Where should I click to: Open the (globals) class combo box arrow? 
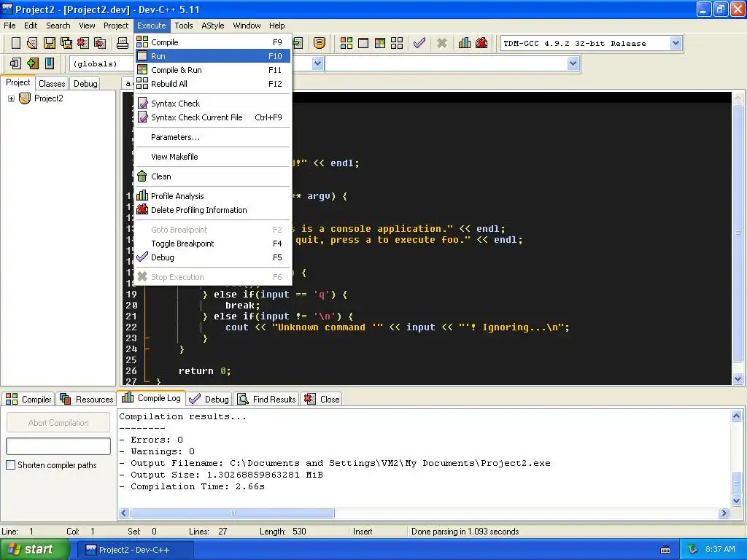[x=318, y=63]
